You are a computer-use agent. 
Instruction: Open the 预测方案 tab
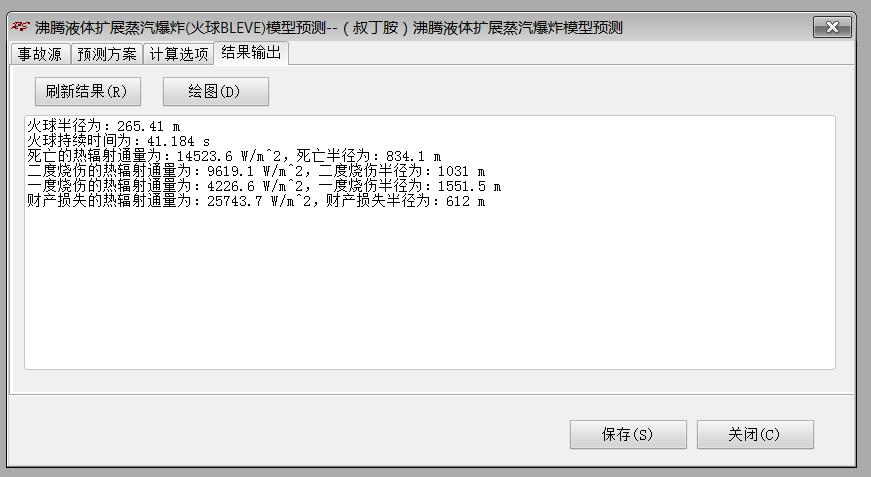[107, 54]
